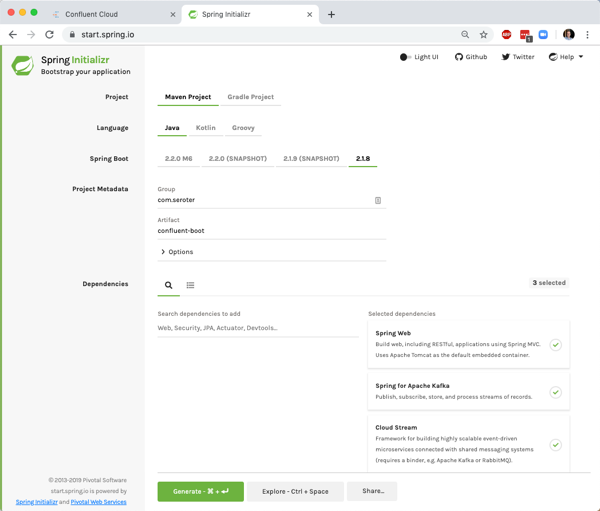Open the Chrome three-dot menu
This screenshot has height=511, width=600.
(587, 35)
